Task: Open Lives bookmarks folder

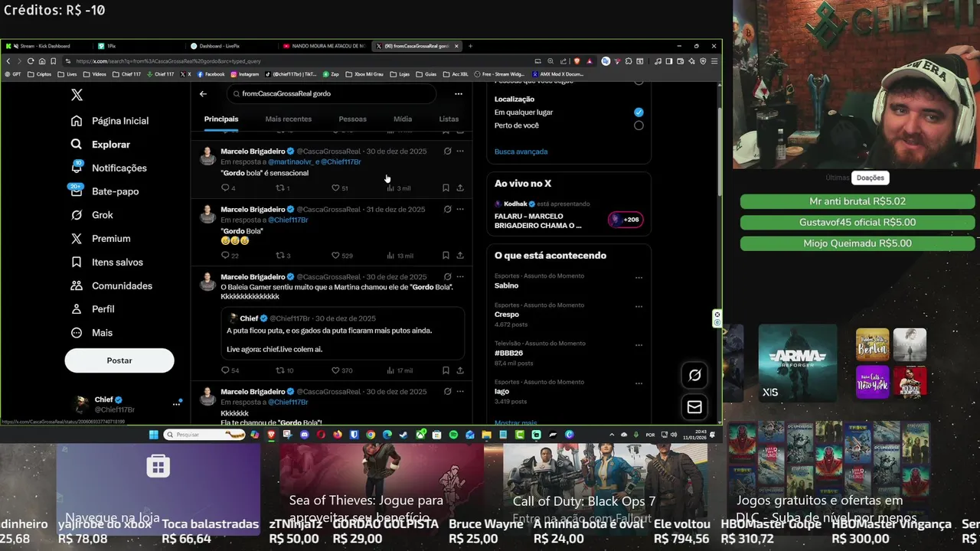Action: pyautogui.click(x=67, y=74)
